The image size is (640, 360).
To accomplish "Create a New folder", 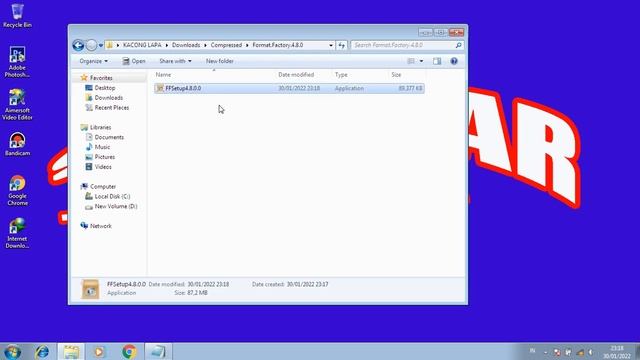I will point(220,61).
